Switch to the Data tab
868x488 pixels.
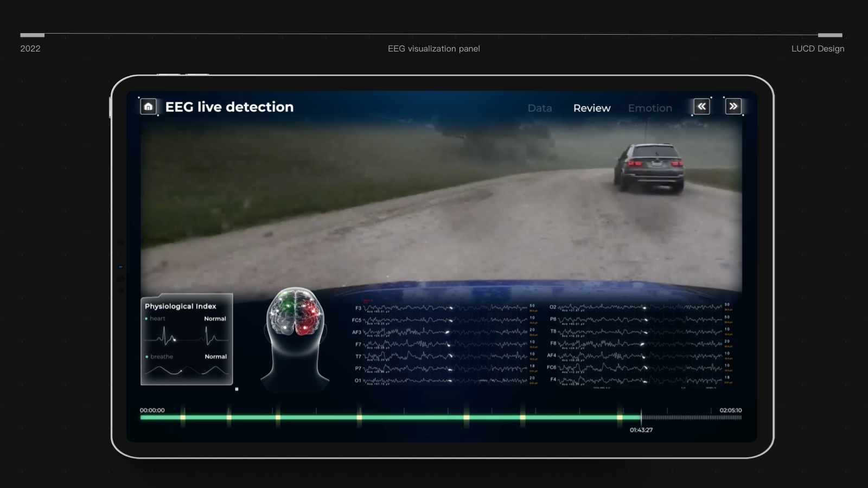coord(540,108)
